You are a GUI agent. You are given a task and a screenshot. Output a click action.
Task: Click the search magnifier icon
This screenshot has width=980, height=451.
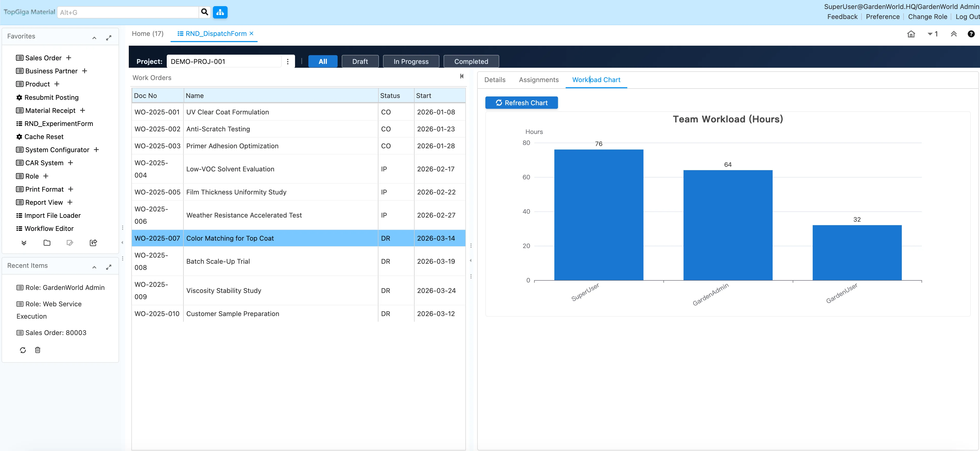[204, 12]
